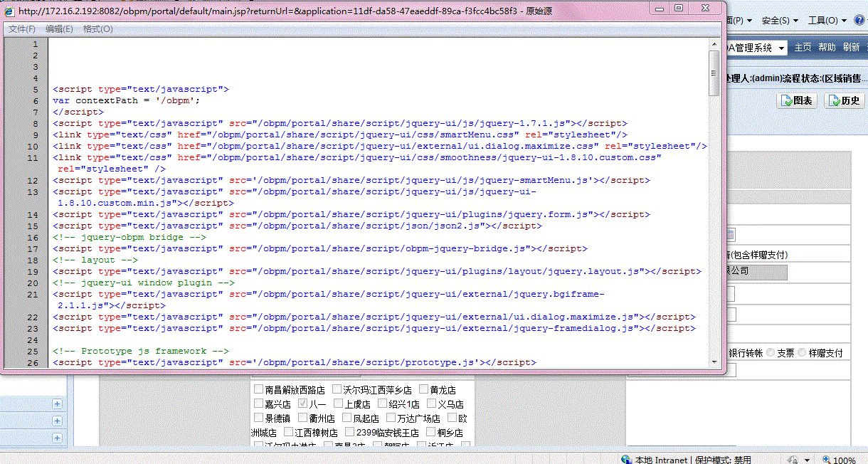Viewport: 868px width, 464px height.
Task: Check the 凤起店 checkbox
Action: 347,418
